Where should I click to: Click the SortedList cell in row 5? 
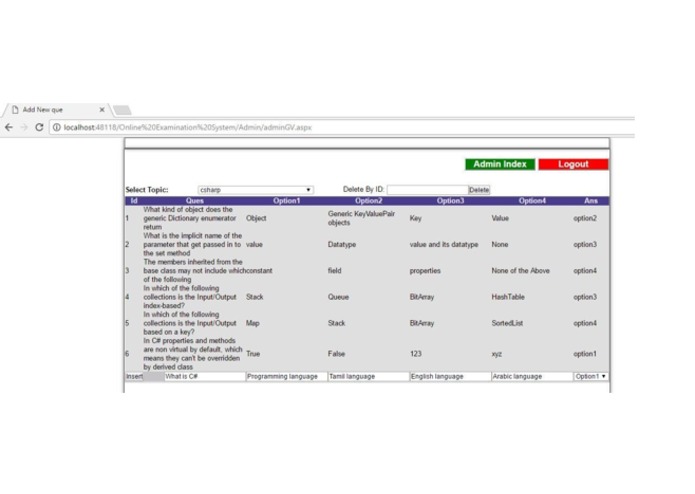pyautogui.click(x=507, y=323)
